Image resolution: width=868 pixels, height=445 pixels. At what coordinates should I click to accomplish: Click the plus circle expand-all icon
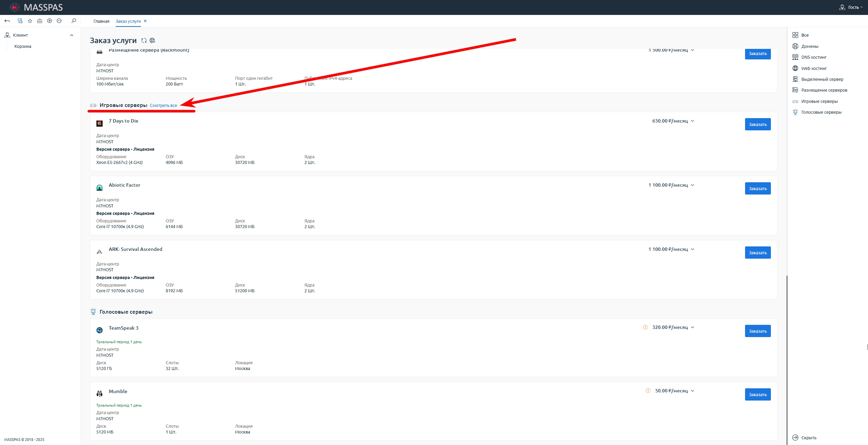click(x=50, y=21)
